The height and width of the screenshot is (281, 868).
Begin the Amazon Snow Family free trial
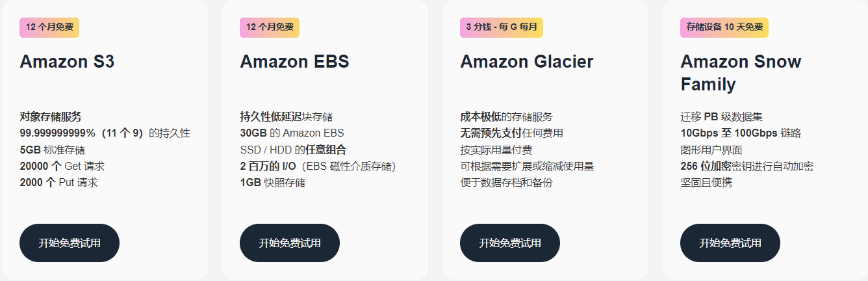[x=730, y=243]
